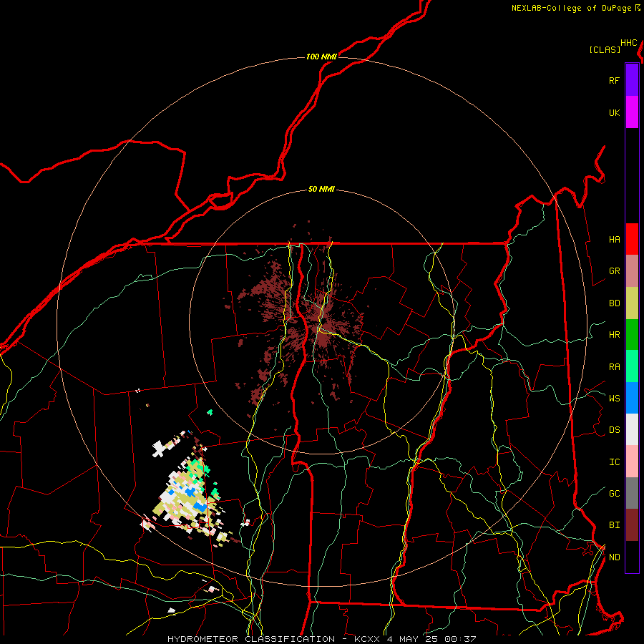The height and width of the screenshot is (644, 644).
Task: Click the HR legend label
Action: pos(614,335)
